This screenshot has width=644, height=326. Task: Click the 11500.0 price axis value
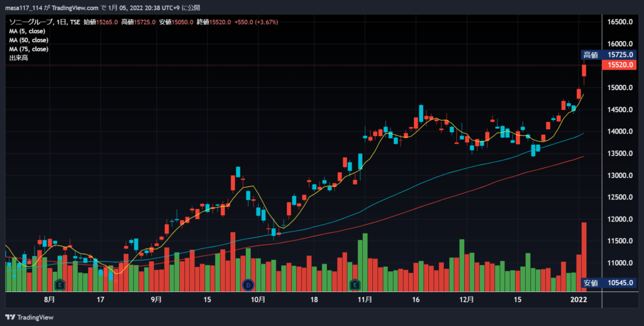619,241
